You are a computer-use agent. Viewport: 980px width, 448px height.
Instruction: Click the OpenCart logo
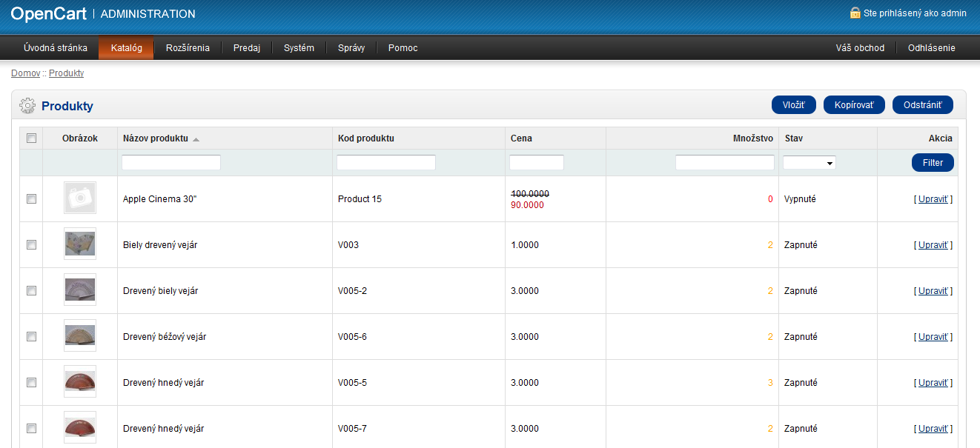coord(49,13)
